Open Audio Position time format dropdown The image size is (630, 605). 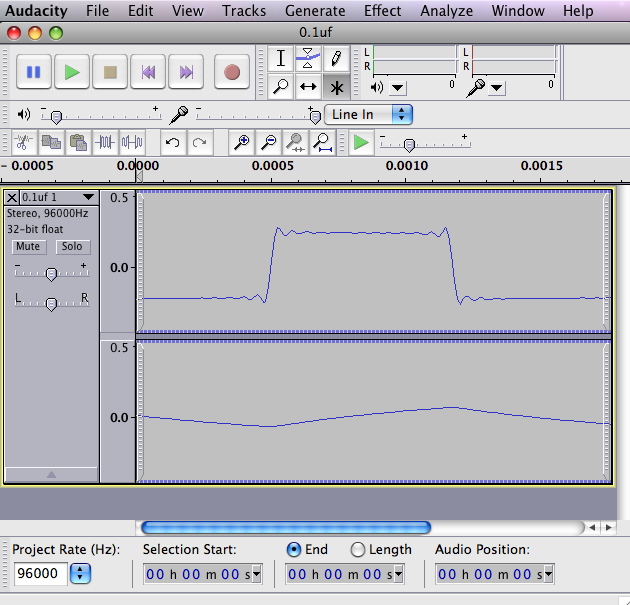[x=548, y=574]
